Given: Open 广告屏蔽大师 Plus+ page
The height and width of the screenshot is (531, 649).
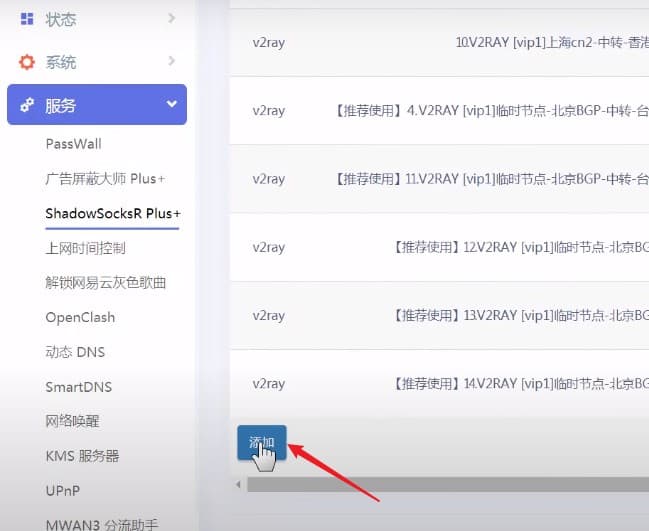Looking at the screenshot, I should coord(105,179).
